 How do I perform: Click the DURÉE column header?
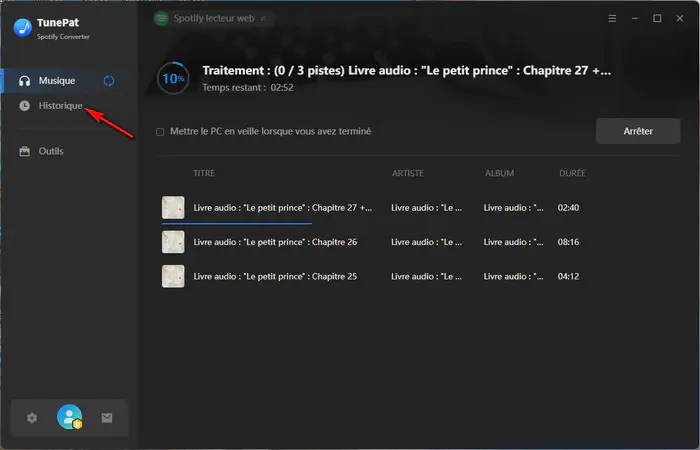pyautogui.click(x=573, y=173)
